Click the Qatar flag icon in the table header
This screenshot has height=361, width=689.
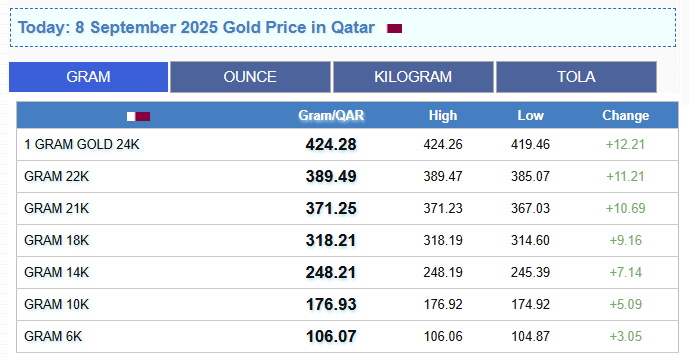138,116
